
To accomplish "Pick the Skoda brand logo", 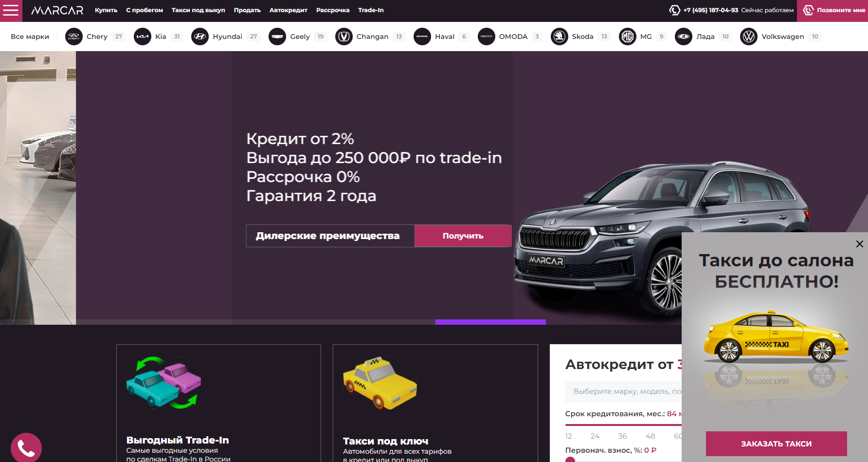I will coord(560,37).
